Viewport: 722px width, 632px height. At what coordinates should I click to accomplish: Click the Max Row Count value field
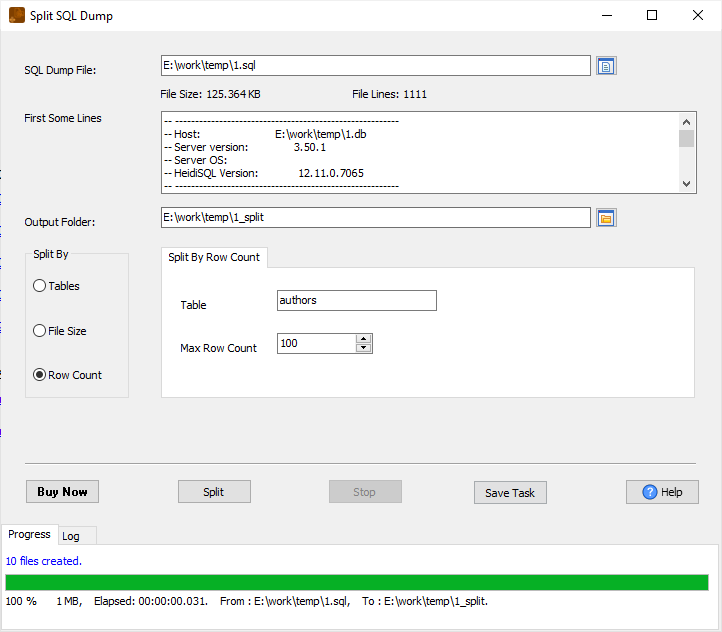click(x=316, y=343)
